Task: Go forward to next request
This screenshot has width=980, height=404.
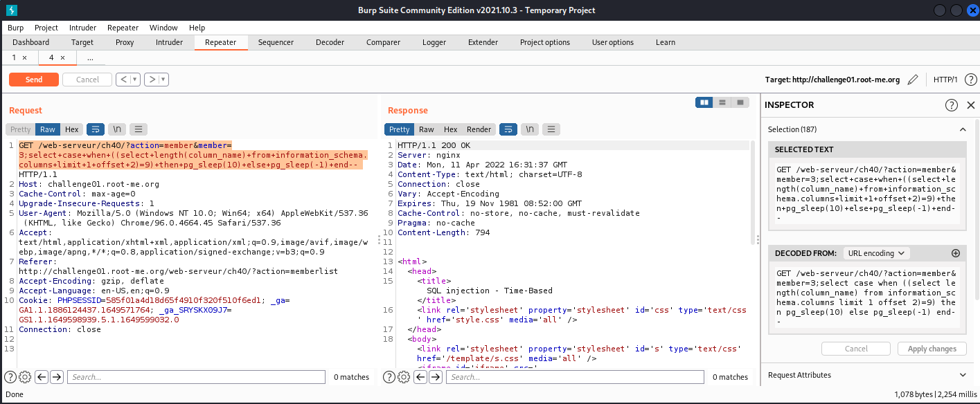Action: [x=152, y=80]
